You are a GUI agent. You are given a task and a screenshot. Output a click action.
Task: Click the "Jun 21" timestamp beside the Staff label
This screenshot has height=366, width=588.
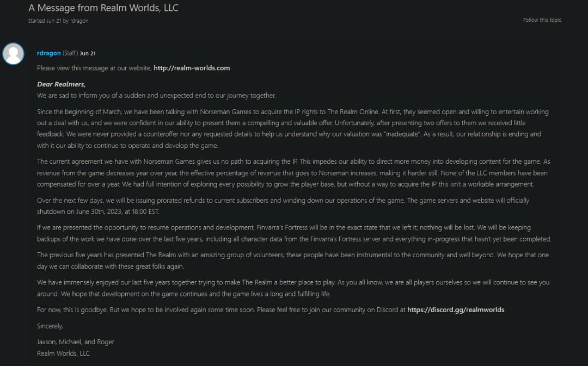(88, 53)
